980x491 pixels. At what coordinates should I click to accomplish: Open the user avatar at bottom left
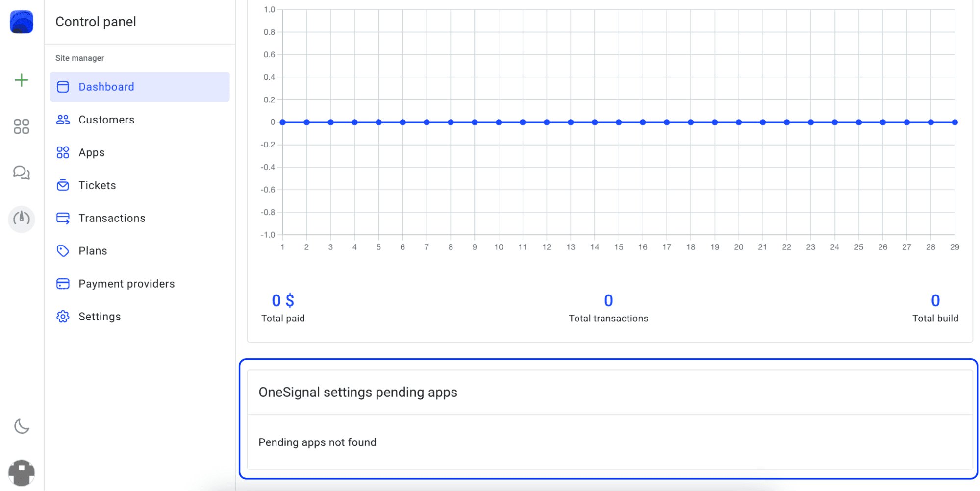22,472
